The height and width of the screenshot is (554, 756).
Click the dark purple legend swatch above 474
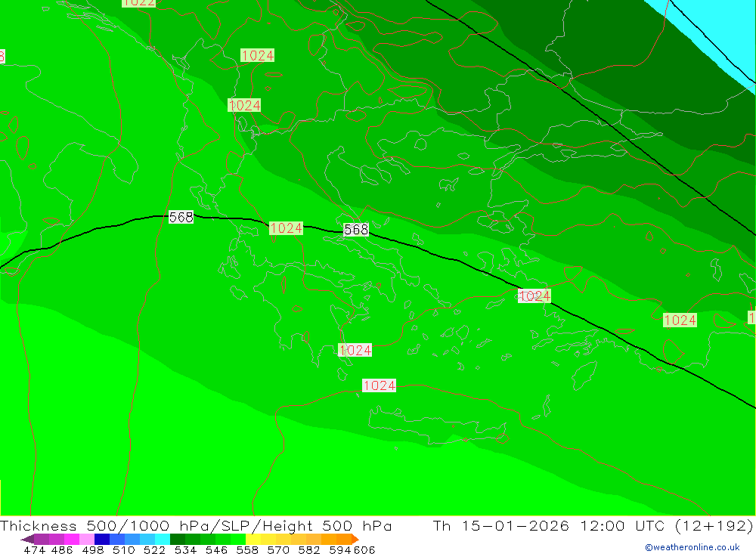coord(41,539)
